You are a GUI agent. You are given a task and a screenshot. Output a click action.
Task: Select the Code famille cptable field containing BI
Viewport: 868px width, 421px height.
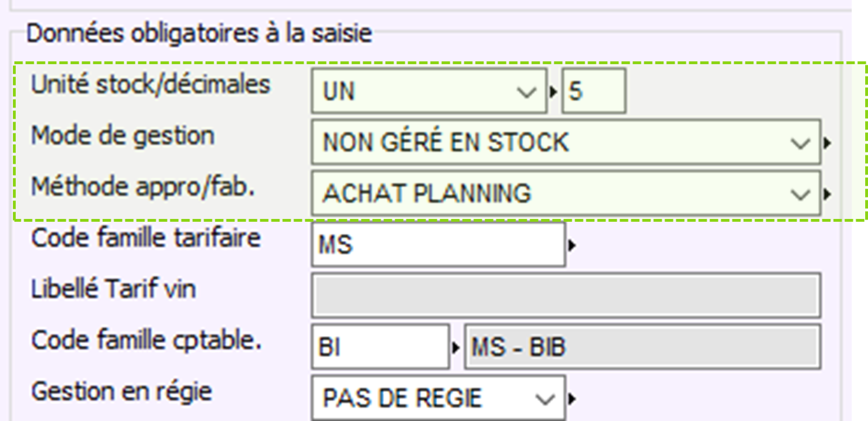(x=380, y=347)
